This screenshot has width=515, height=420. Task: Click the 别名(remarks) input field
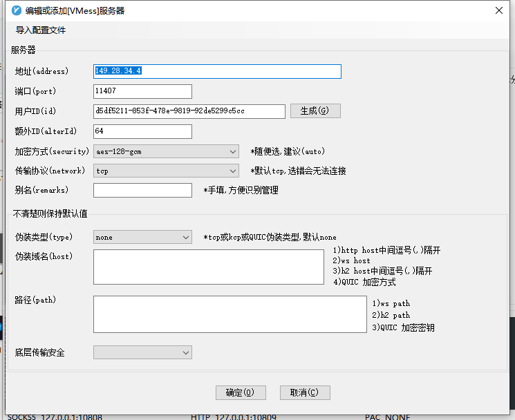pyautogui.click(x=142, y=190)
